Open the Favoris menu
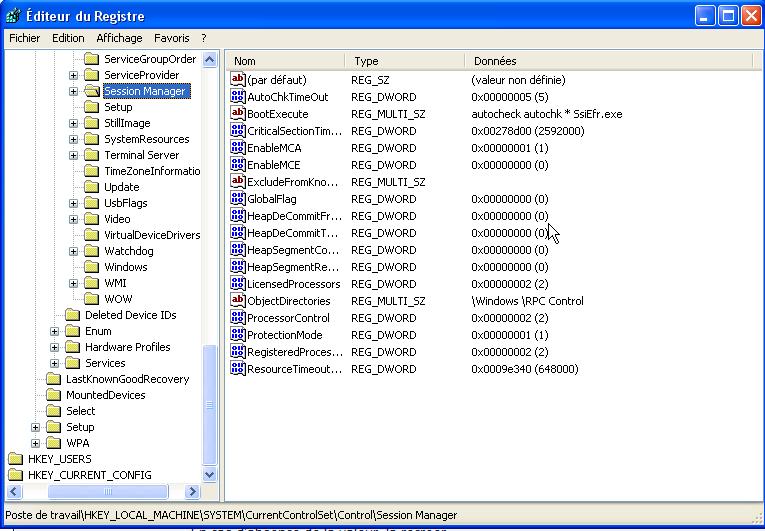The image size is (765, 531). [x=171, y=38]
